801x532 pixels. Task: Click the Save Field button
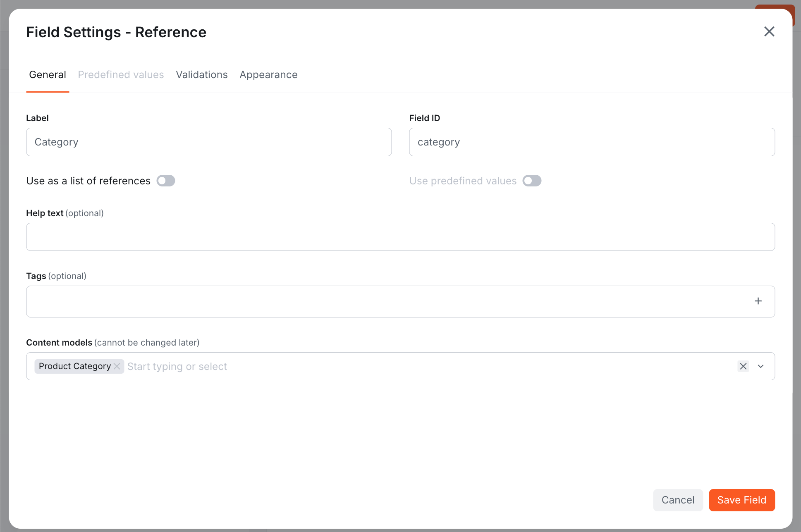(742, 500)
